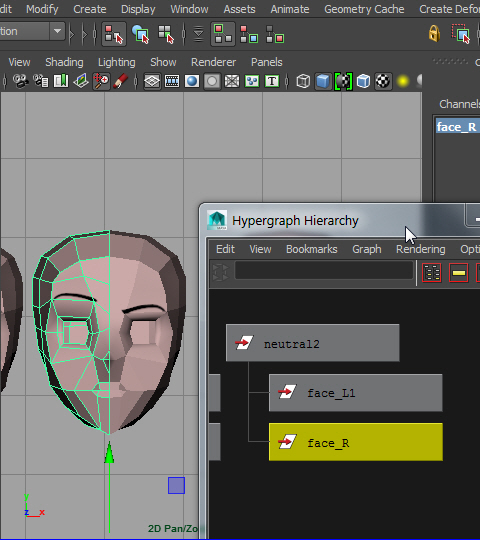The image size is (480, 540).
Task: Toggle the field chart overlay
Action: click(x=232, y=81)
